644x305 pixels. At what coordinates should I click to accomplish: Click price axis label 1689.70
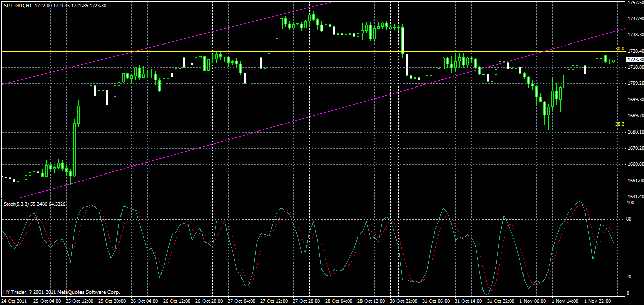(x=636, y=116)
